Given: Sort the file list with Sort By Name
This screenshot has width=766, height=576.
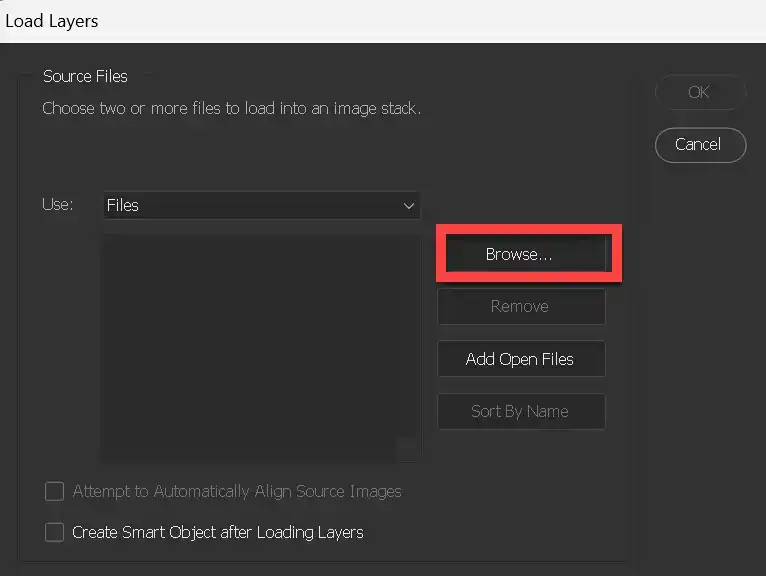Looking at the screenshot, I should pyautogui.click(x=520, y=411).
